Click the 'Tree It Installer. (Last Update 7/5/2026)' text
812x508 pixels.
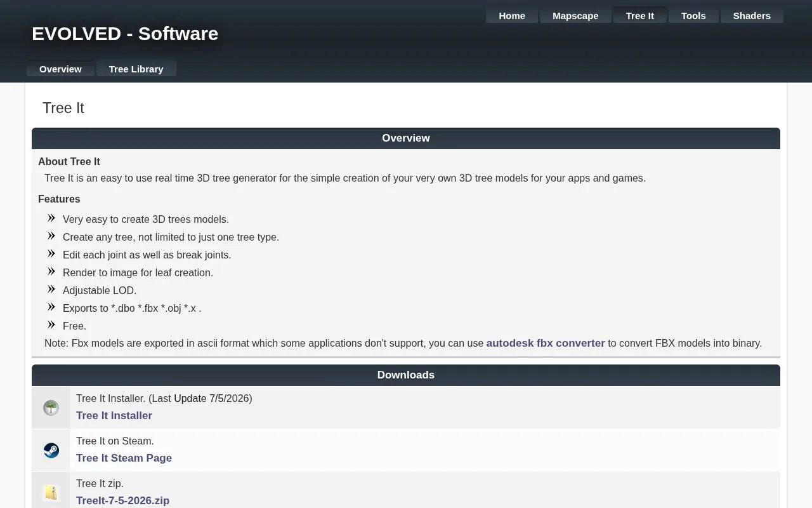point(164,398)
